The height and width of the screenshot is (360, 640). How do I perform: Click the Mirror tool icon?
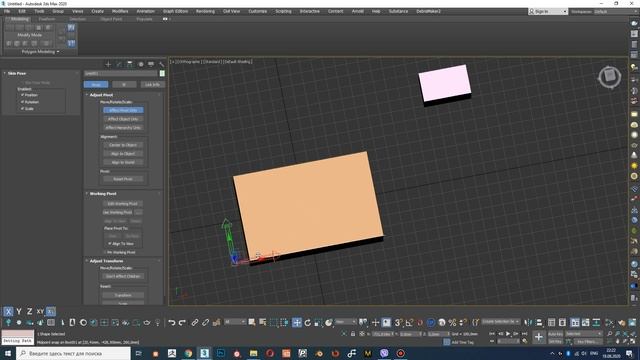[528, 322]
